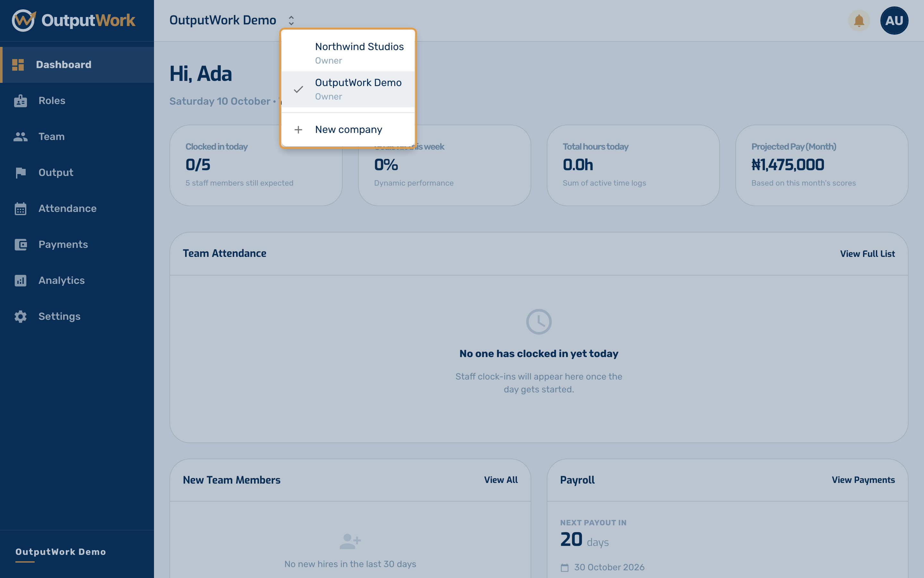The width and height of the screenshot is (924, 578).
Task: Click the Hi, Ada greeting
Action: click(201, 74)
